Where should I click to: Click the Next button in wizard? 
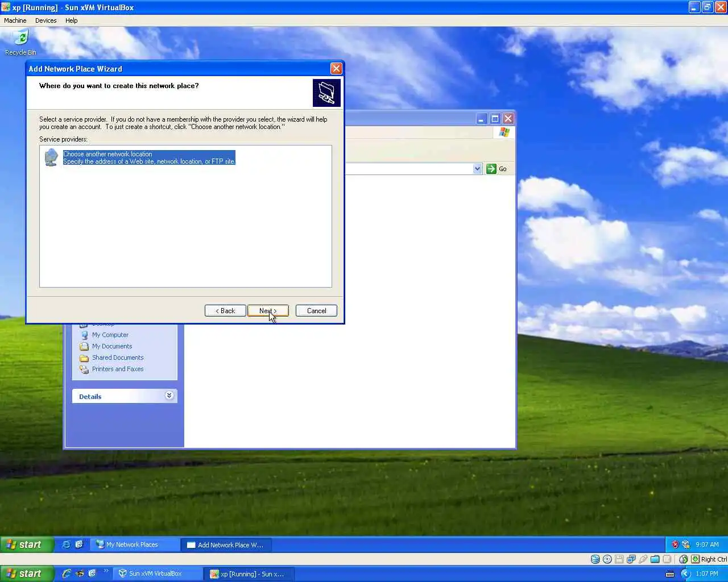point(268,311)
